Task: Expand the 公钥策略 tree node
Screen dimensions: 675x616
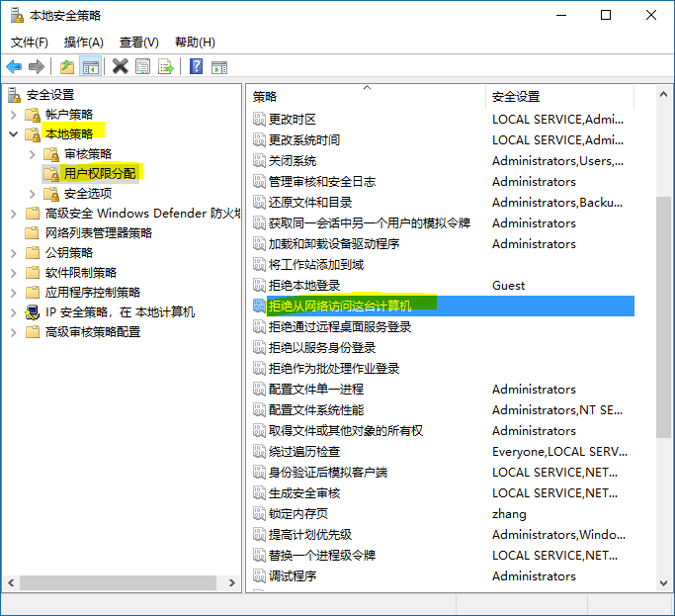Action: [13, 253]
